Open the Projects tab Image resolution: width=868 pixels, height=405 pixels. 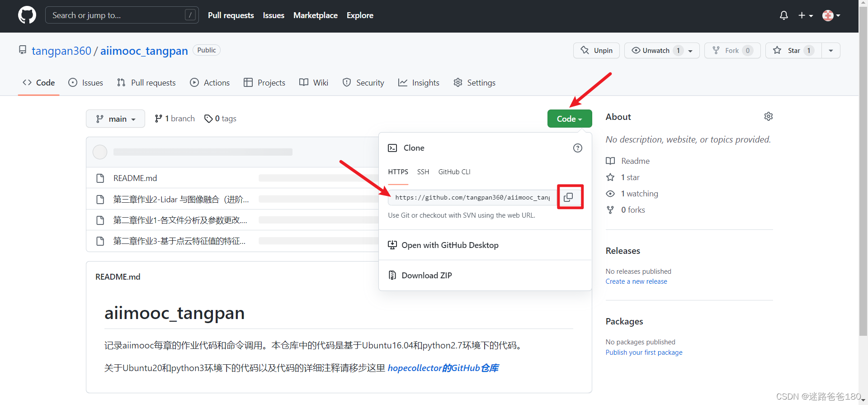[264, 82]
